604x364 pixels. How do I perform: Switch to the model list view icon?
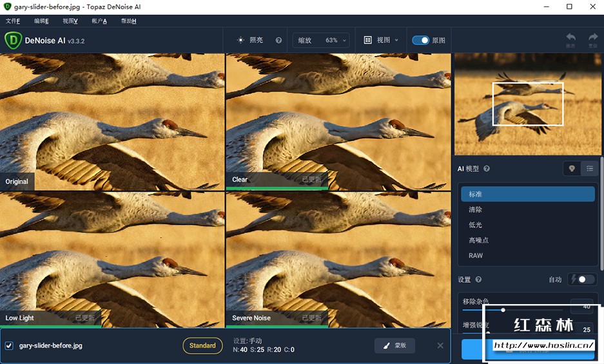(x=589, y=169)
